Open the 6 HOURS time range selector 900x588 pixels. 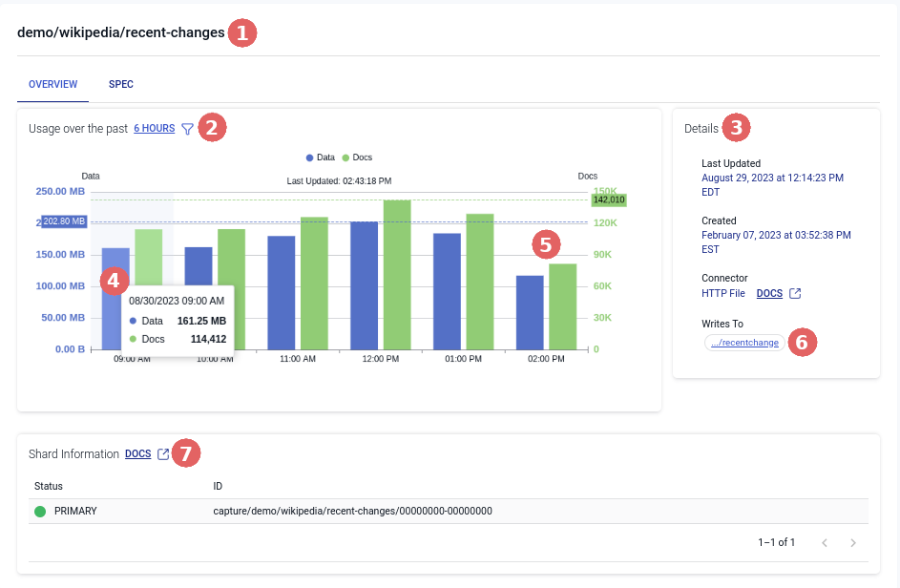point(154,129)
